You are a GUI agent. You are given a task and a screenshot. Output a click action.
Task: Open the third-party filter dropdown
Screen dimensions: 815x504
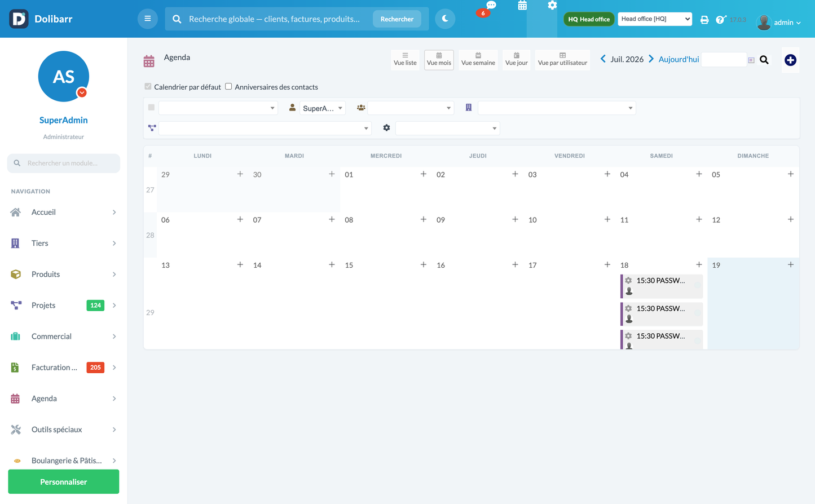557,108
